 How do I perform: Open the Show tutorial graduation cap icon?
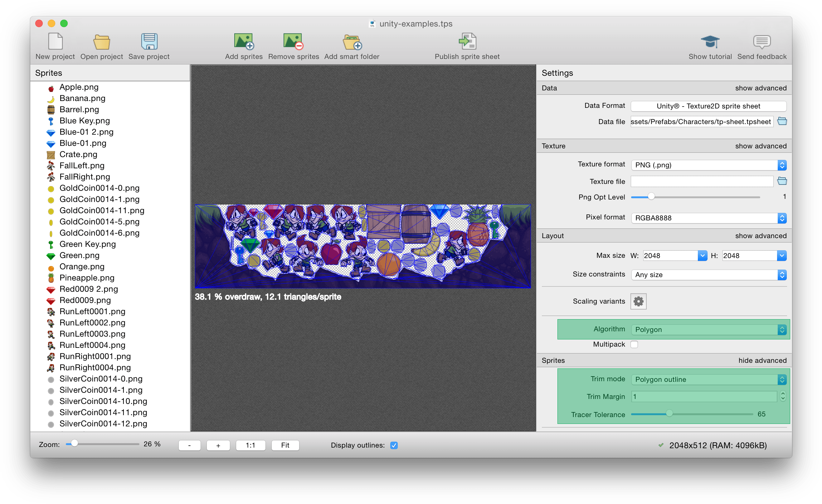coord(710,42)
